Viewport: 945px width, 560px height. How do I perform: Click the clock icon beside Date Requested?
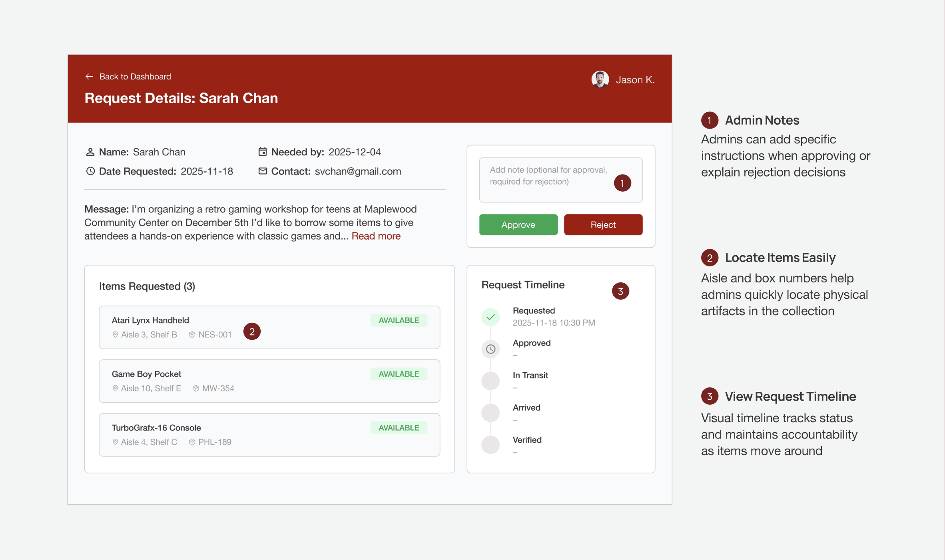[90, 171]
